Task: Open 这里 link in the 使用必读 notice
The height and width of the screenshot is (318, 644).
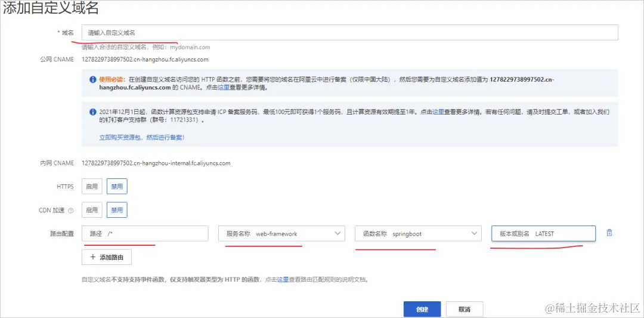Action: pyautogui.click(x=224, y=88)
